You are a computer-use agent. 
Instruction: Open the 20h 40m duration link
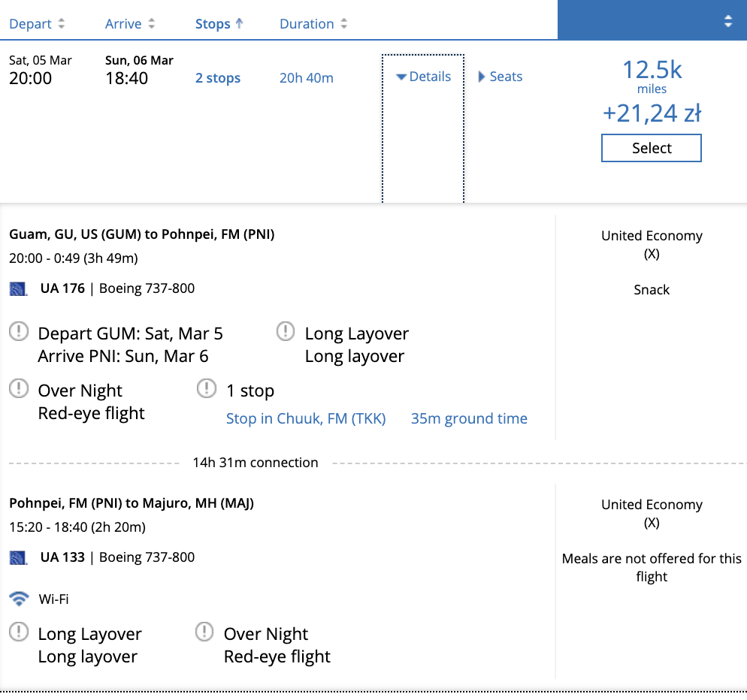point(307,77)
